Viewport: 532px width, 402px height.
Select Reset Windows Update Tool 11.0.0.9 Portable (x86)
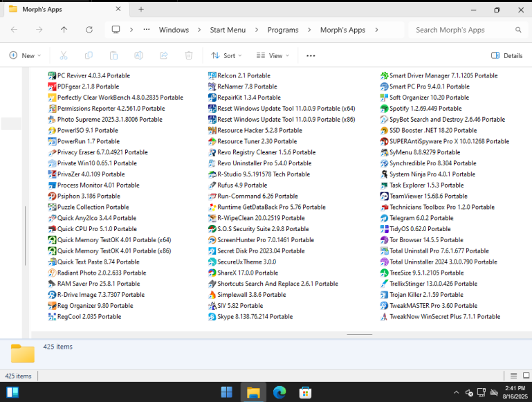[x=282, y=120]
